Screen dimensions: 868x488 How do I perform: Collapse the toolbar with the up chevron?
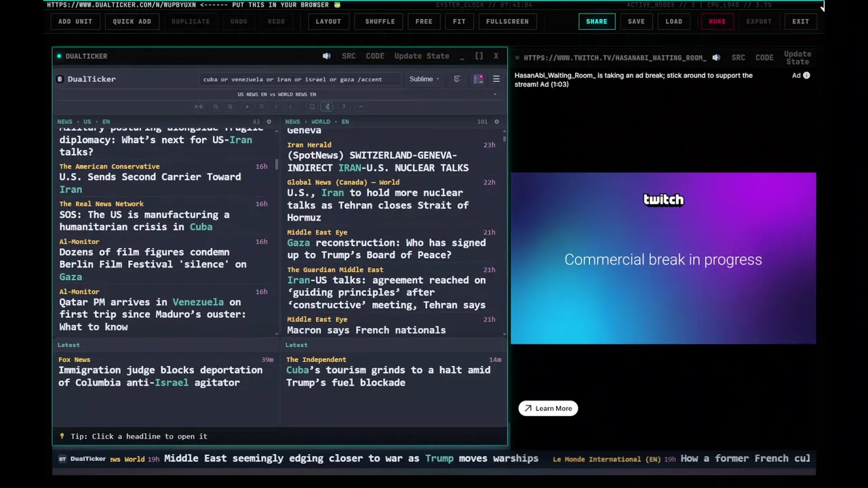[361, 106]
